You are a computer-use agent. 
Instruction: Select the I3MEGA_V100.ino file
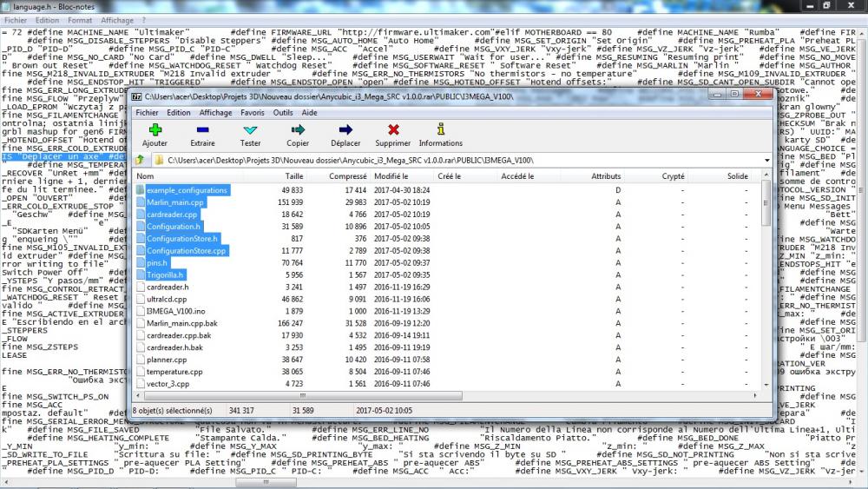pyautogui.click(x=175, y=311)
